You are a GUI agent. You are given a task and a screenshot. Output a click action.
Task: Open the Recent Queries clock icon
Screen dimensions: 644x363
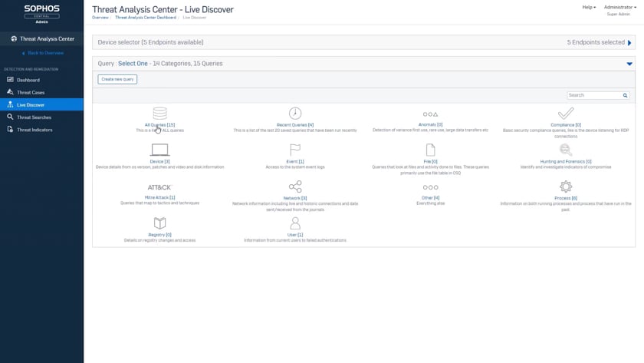pos(295,113)
